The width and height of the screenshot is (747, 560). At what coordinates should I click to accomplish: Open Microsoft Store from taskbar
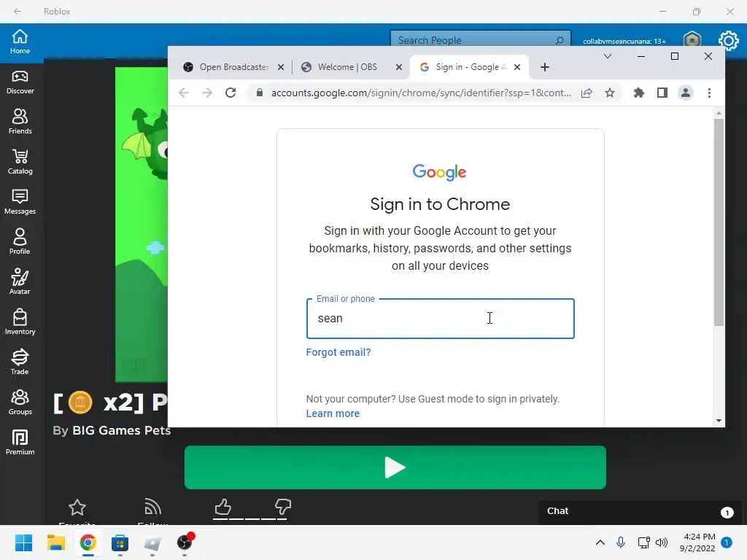tap(120, 542)
